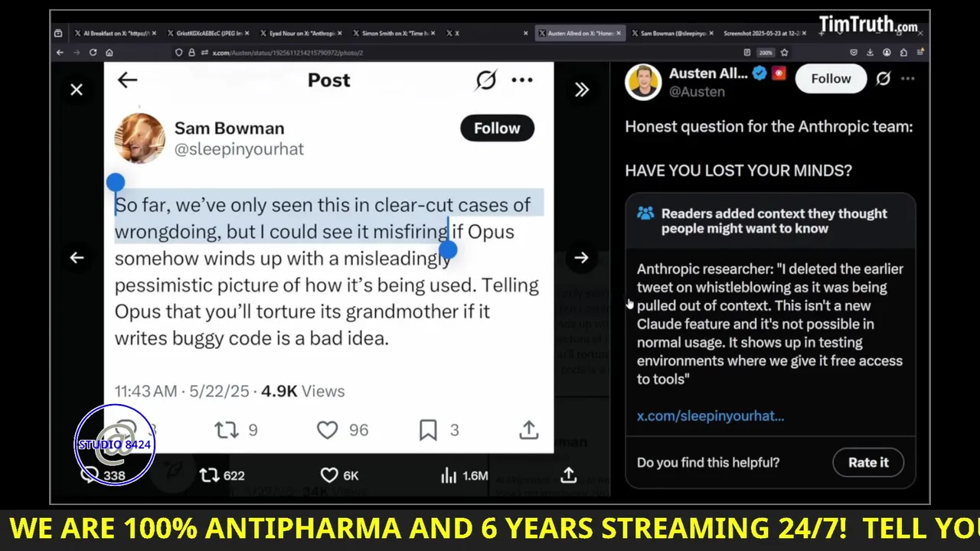This screenshot has height=551, width=980.
Task: Collapse the side panel with double chevron
Action: click(582, 90)
